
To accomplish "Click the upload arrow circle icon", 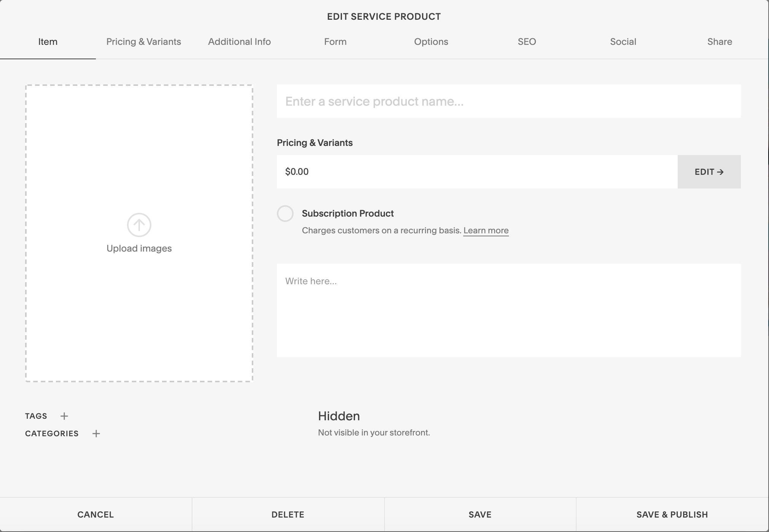I will pos(139,225).
